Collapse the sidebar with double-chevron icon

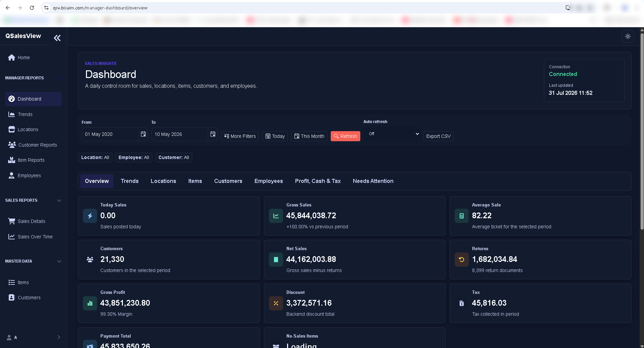(x=57, y=38)
